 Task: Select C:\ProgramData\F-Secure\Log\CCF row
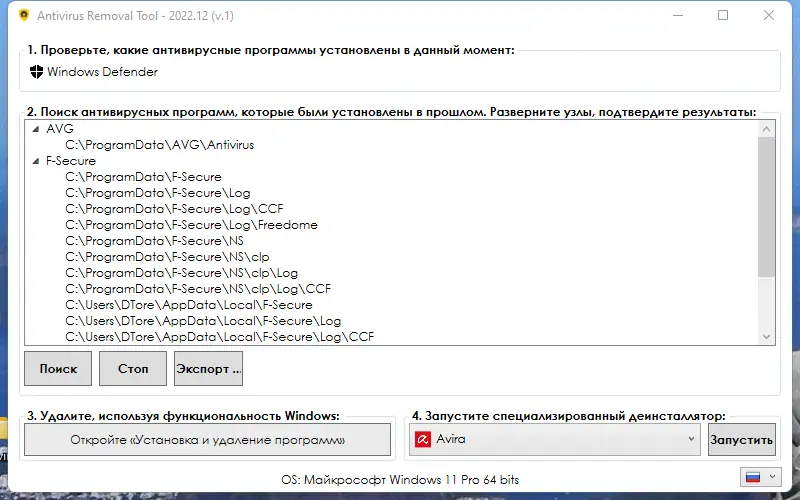174,209
